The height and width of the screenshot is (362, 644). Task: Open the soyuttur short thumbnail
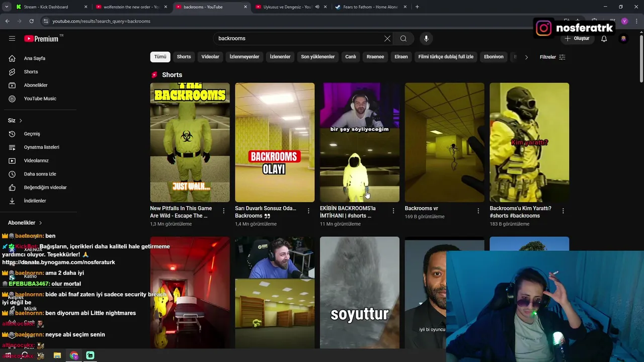(x=360, y=293)
